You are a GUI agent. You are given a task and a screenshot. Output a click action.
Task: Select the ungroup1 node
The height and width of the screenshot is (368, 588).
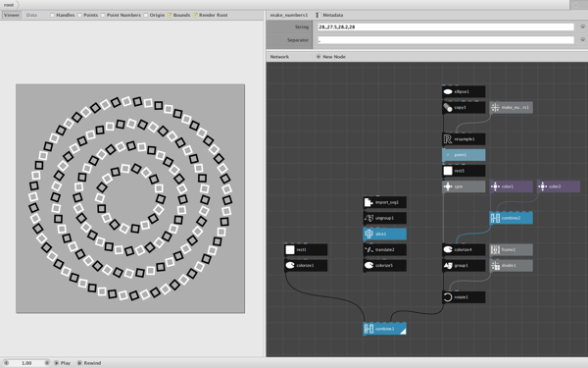click(x=384, y=218)
